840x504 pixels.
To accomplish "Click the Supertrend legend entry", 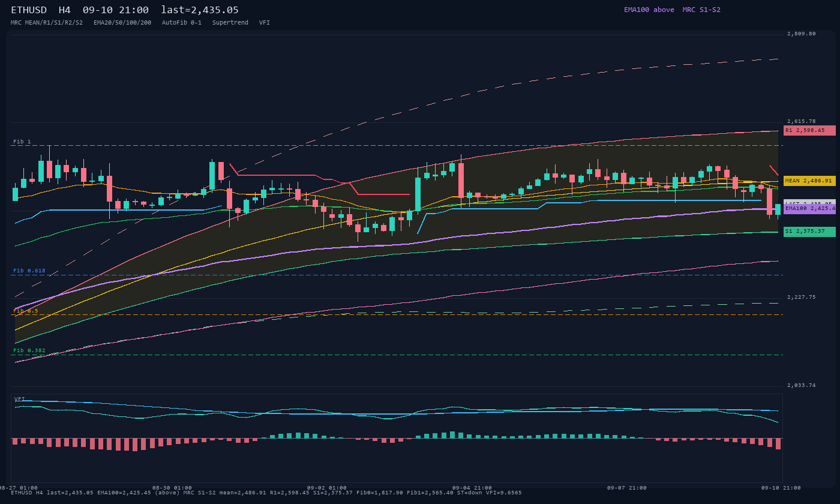I will pos(230,22).
